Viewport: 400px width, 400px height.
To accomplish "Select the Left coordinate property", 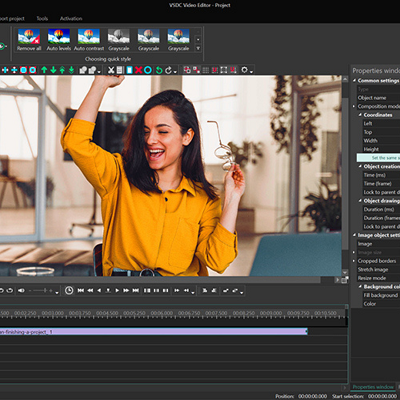I will [x=381, y=123].
